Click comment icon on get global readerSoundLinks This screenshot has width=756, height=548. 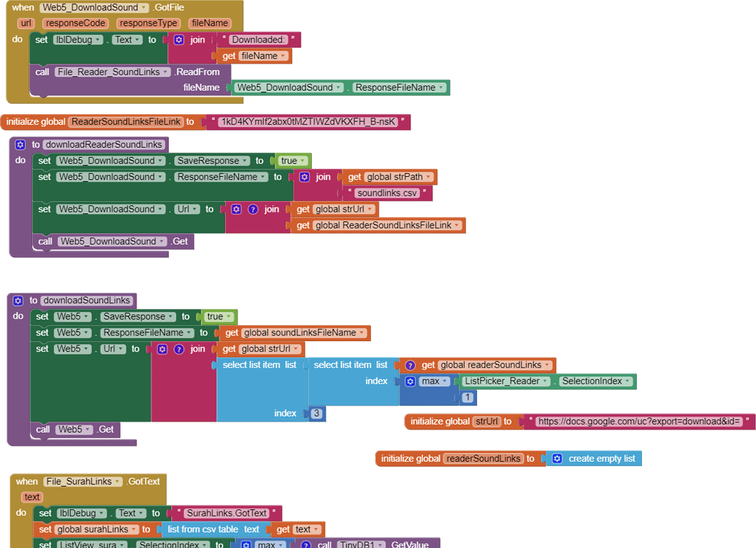coord(411,365)
